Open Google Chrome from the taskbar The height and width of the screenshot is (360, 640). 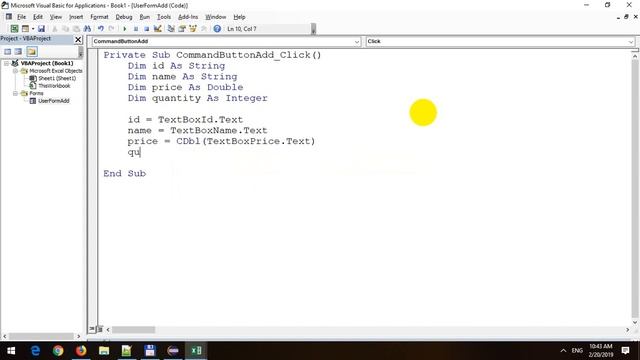pyautogui.click(x=58, y=351)
